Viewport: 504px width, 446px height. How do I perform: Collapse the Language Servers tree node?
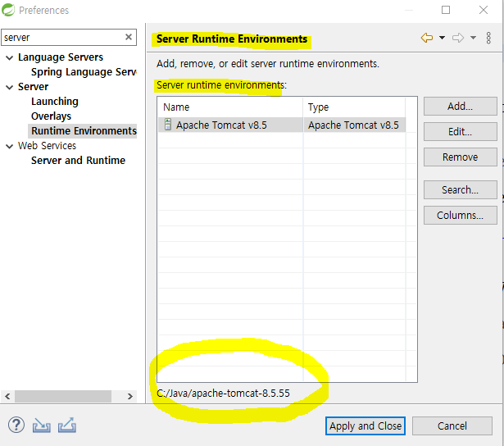coord(10,58)
